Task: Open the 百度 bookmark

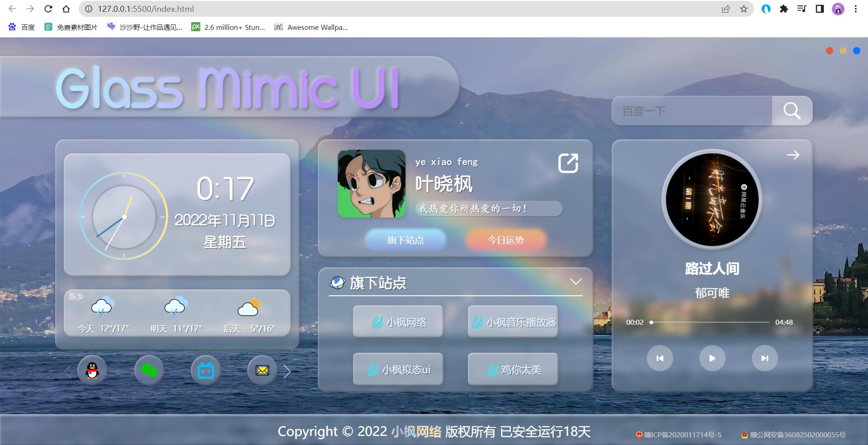Action: coord(22,27)
